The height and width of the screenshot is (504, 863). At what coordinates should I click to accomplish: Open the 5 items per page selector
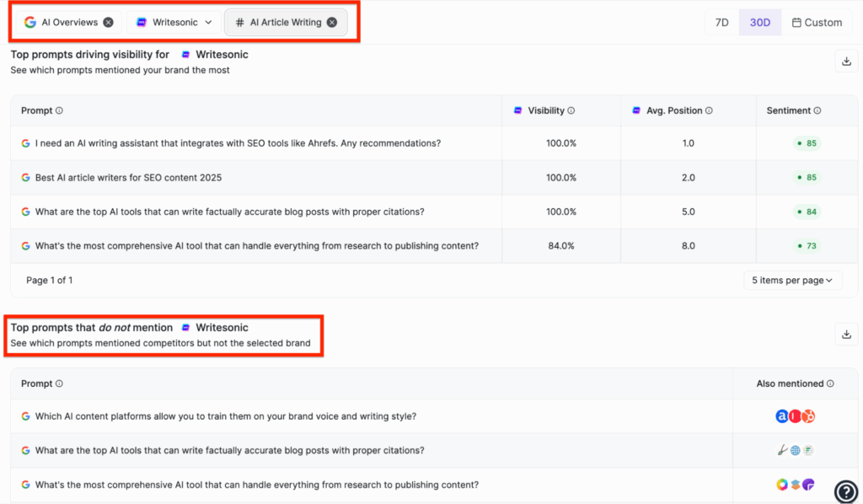(792, 279)
